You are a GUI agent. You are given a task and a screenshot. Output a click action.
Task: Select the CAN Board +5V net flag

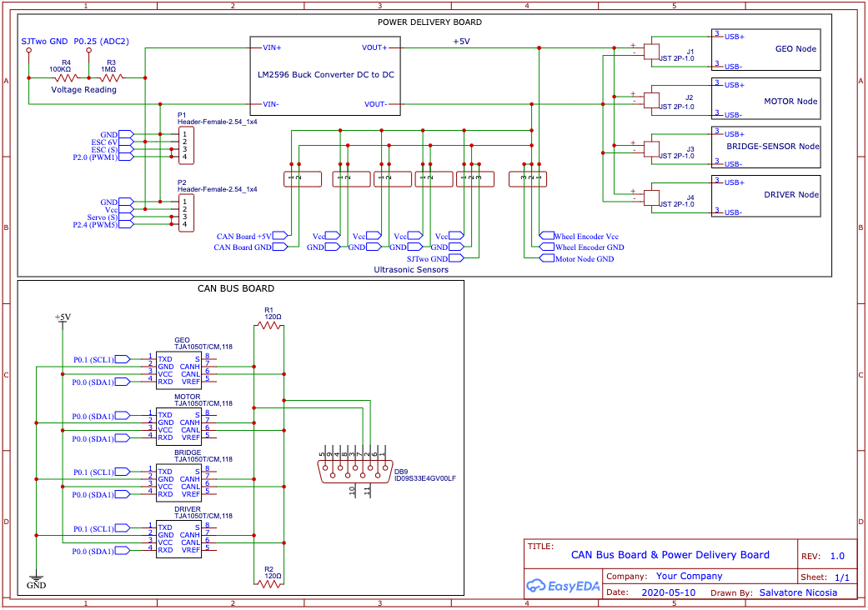tap(281, 236)
